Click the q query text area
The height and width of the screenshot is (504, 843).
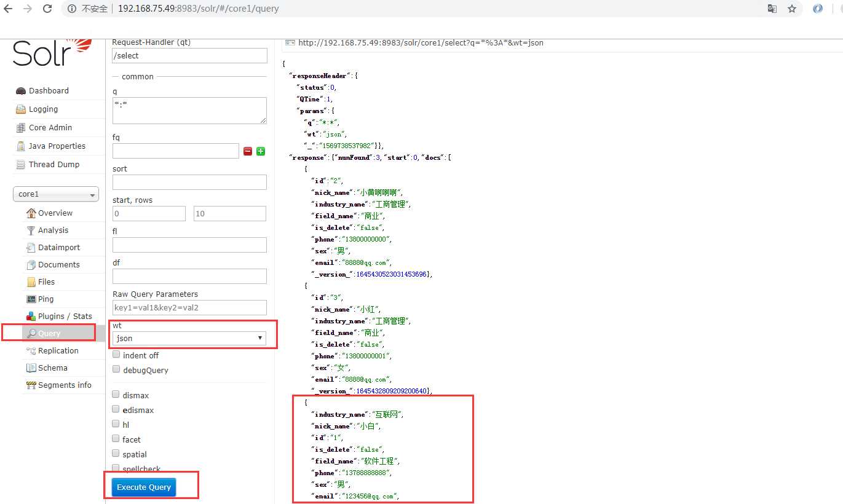coord(189,111)
